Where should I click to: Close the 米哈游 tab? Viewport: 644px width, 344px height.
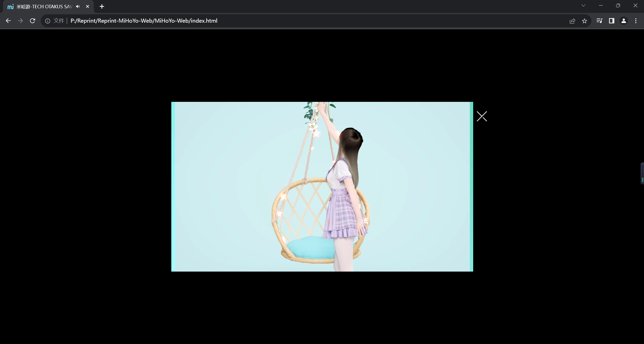coord(88,7)
